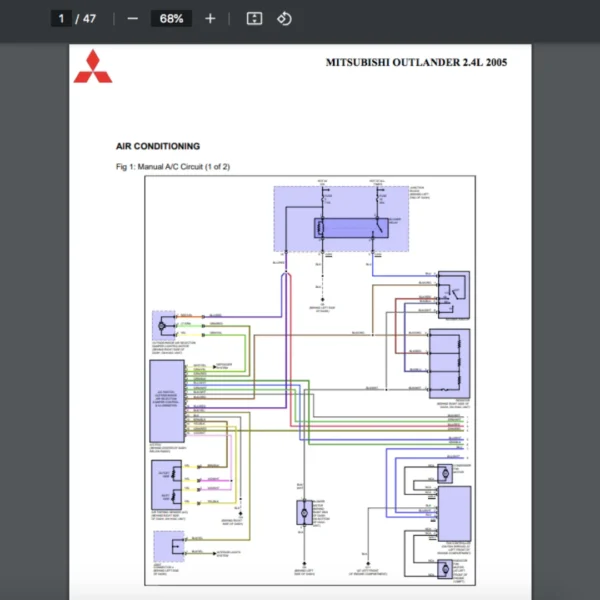The width and height of the screenshot is (600, 600).
Task: Click the air selection damper motor symbol
Action: point(161,325)
